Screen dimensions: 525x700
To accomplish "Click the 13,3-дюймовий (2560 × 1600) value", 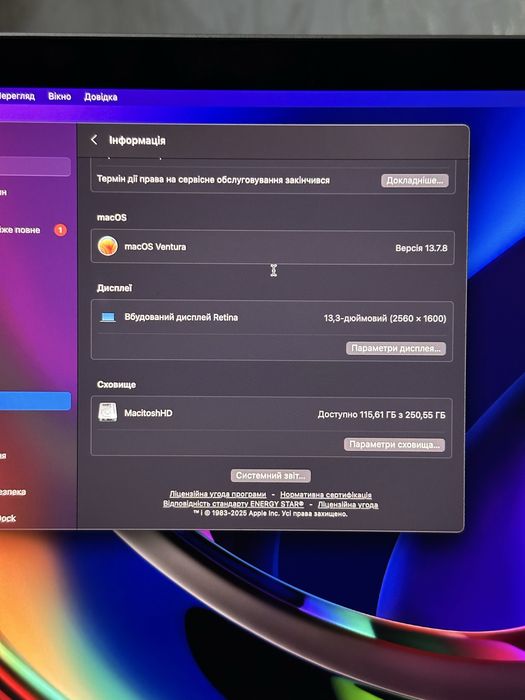I will (385, 318).
